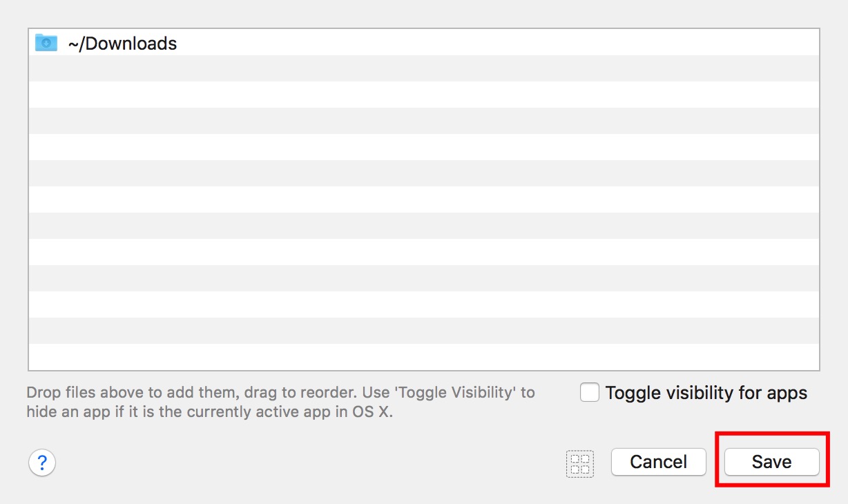This screenshot has width=848, height=504.
Task: Click the fourth empty row below ~/Downloads
Action: coord(424,147)
